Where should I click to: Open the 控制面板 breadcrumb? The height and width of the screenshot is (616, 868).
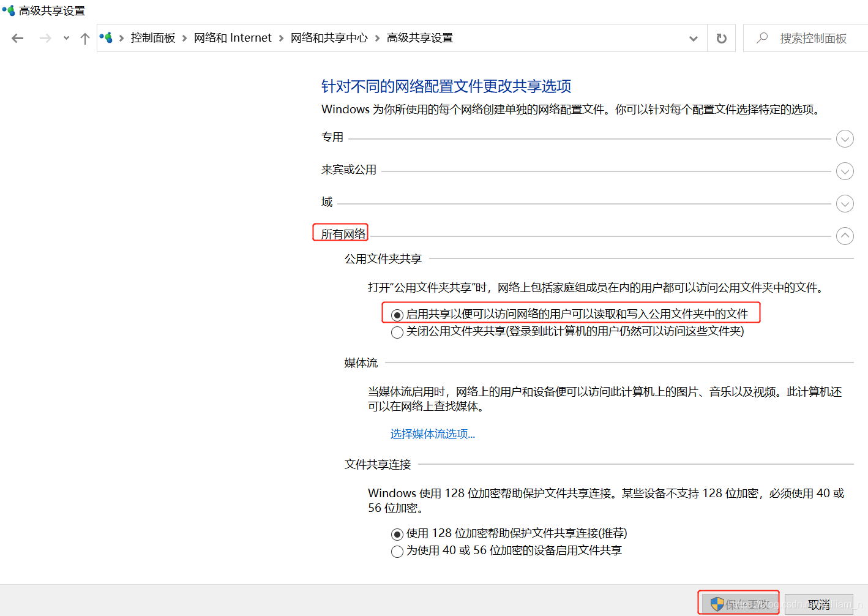tap(153, 38)
